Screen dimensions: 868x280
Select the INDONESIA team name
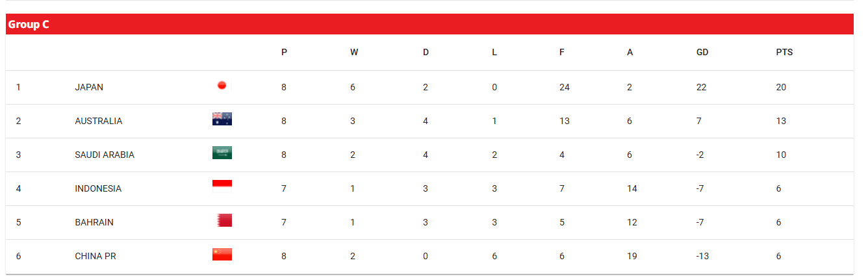coord(98,188)
